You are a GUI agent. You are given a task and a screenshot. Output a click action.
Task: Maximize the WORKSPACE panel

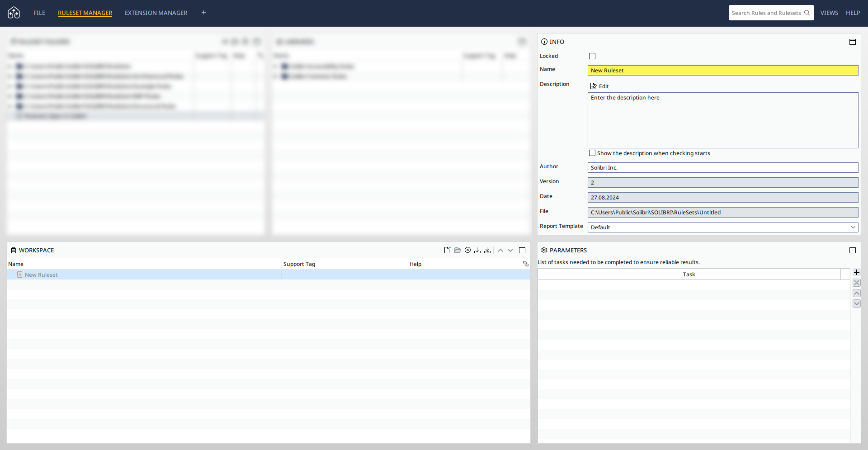pyautogui.click(x=522, y=250)
